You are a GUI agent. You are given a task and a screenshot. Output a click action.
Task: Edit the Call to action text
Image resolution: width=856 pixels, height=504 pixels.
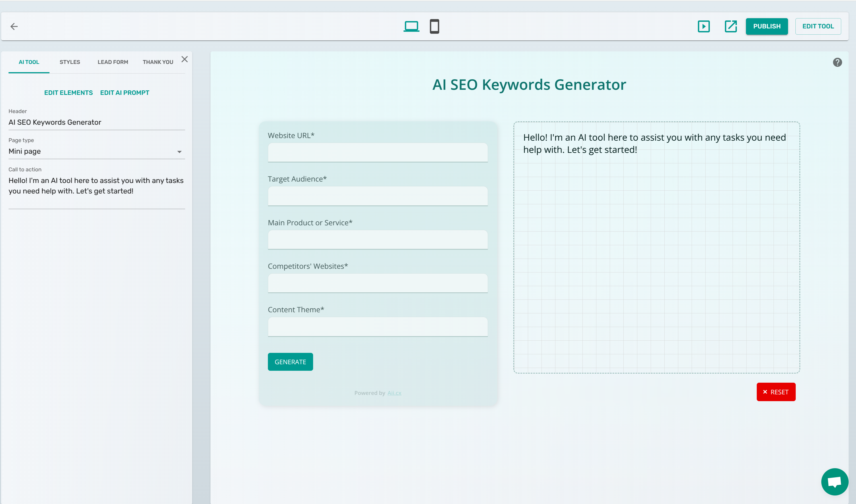[96, 191]
